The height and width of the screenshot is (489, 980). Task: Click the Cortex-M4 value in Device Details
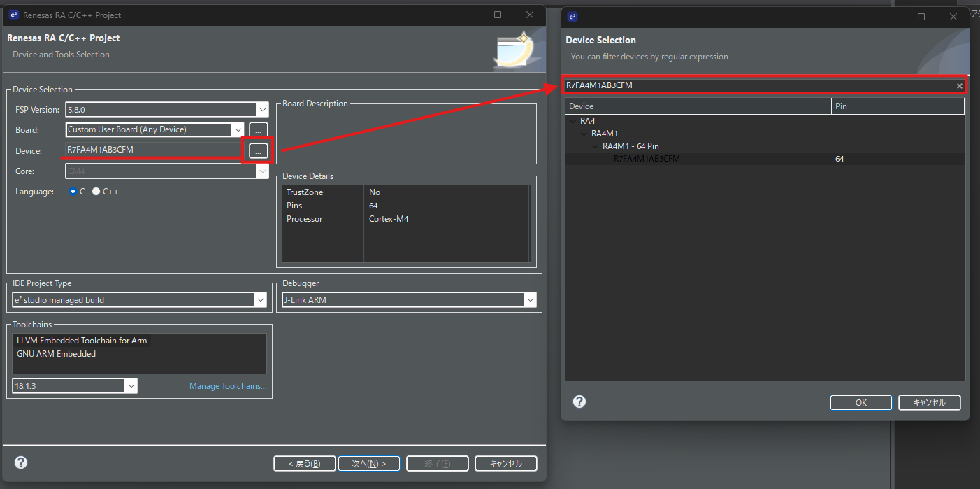coord(389,219)
